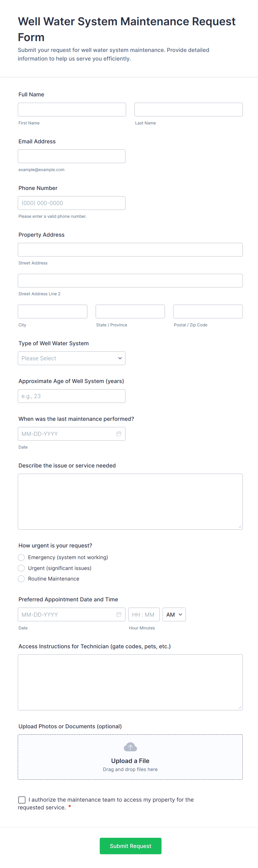Click the Submit Request button
Viewport: 258px width, 868px height.
point(130,846)
